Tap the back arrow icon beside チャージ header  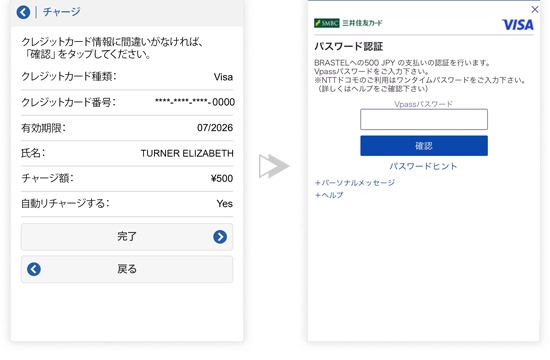click(x=23, y=12)
